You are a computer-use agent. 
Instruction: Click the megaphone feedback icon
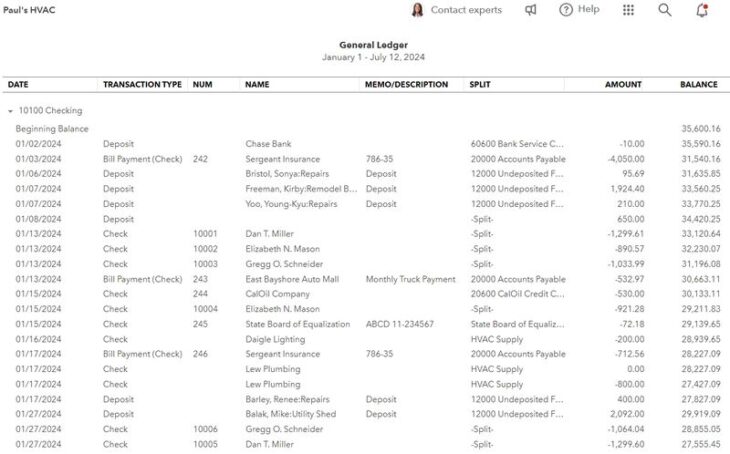531,10
